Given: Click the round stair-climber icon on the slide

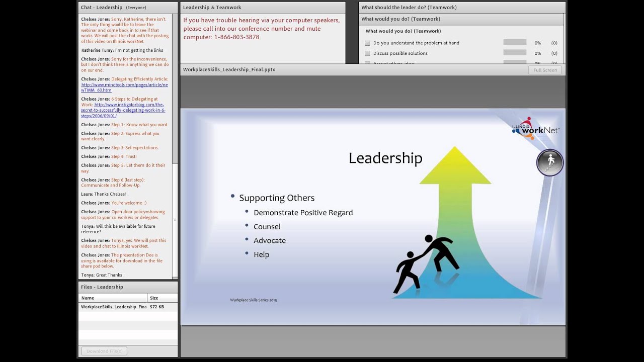Looking at the screenshot, I should pos(550,162).
